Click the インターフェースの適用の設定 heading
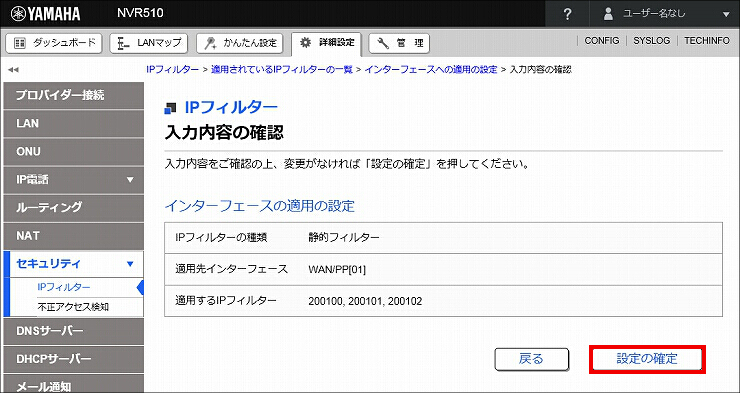The image size is (740, 393). pos(259,206)
